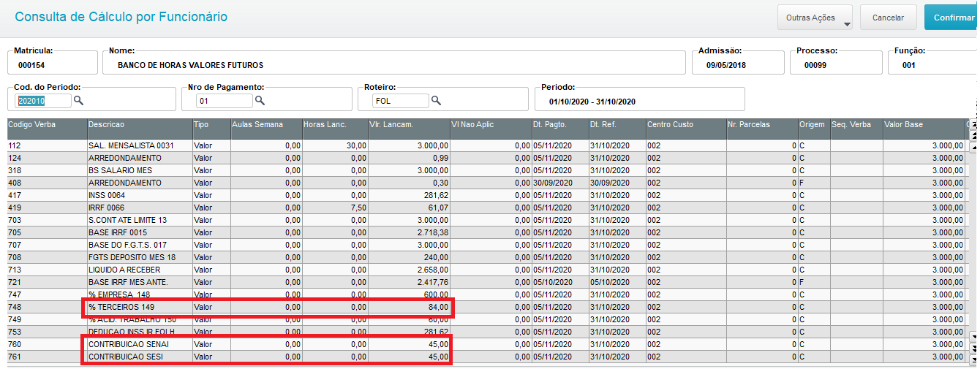Sort by the Codigo Verba column header

click(x=47, y=129)
